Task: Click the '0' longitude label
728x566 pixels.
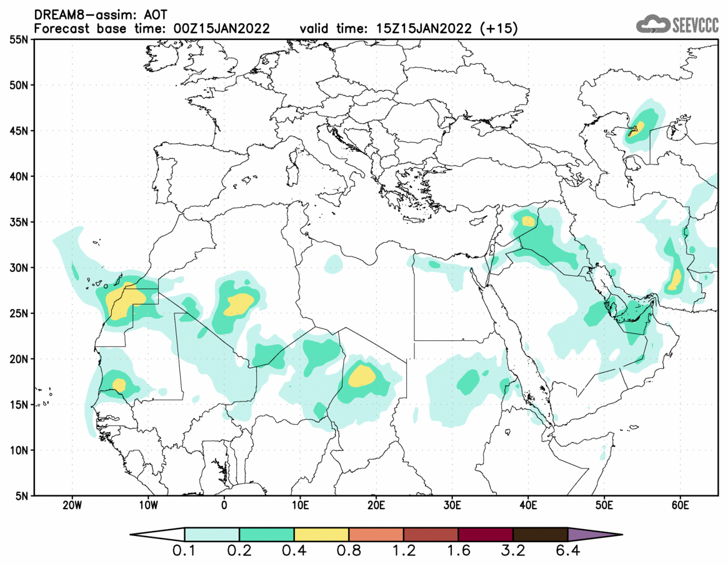Action: pyautogui.click(x=224, y=505)
